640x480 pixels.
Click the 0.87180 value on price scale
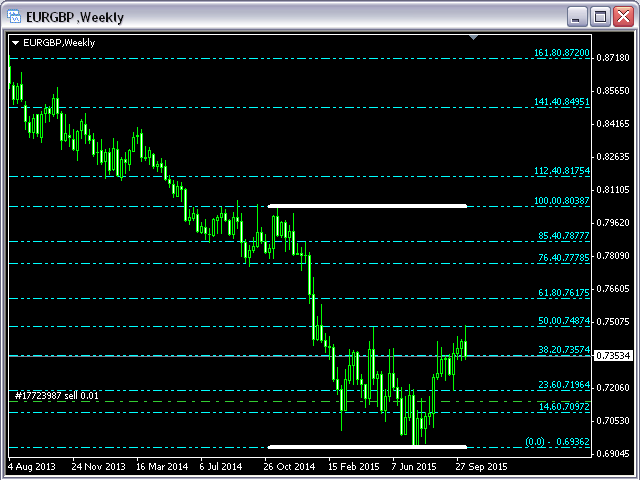coord(610,58)
